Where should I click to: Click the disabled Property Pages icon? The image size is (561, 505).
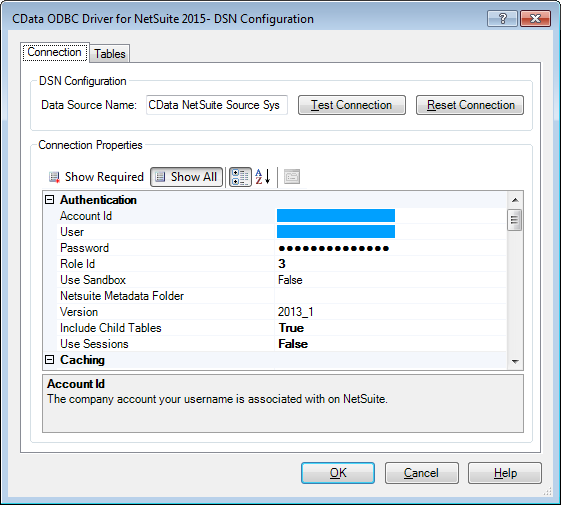coord(292,177)
